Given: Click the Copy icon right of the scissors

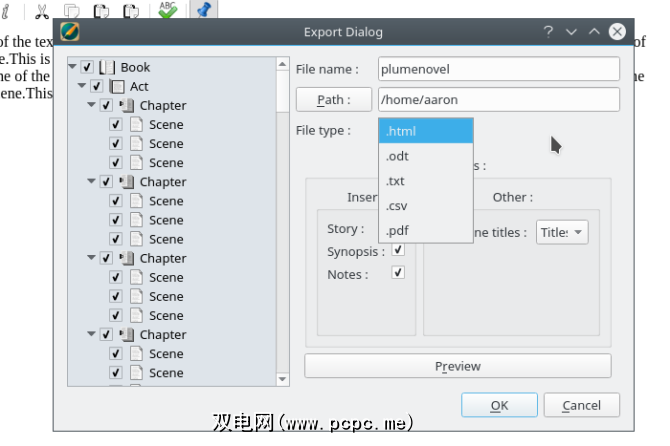Looking at the screenshot, I should point(71,11).
